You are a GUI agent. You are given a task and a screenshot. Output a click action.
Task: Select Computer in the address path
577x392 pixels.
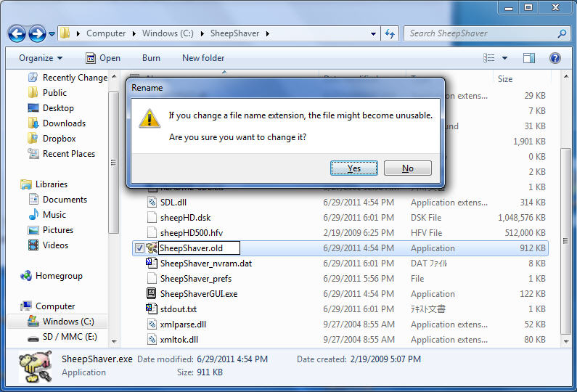106,33
